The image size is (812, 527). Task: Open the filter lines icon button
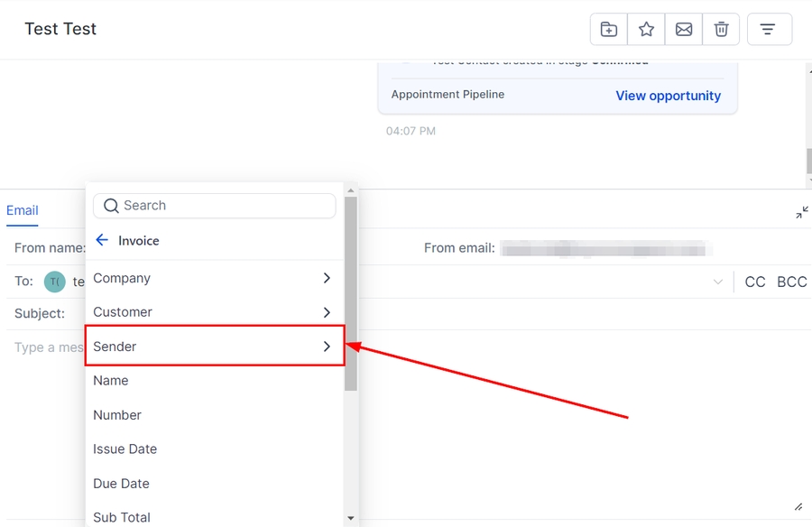tap(768, 30)
